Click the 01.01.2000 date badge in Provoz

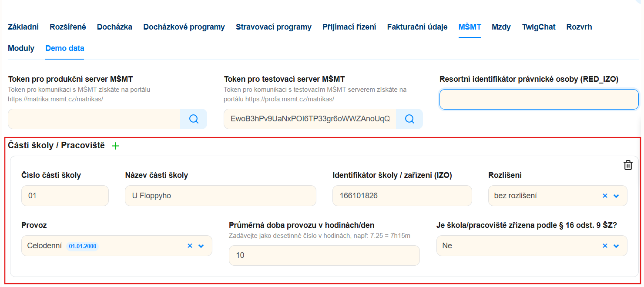(x=83, y=246)
